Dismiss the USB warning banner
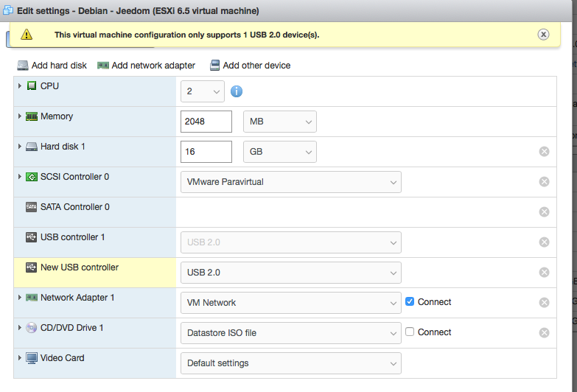This screenshot has height=392, width=577. tap(543, 35)
